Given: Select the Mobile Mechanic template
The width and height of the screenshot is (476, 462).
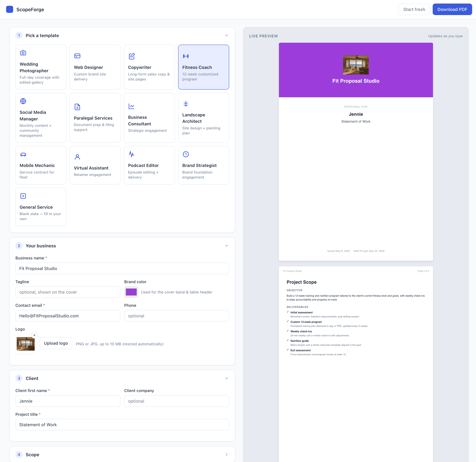Looking at the screenshot, I should 41,165.
